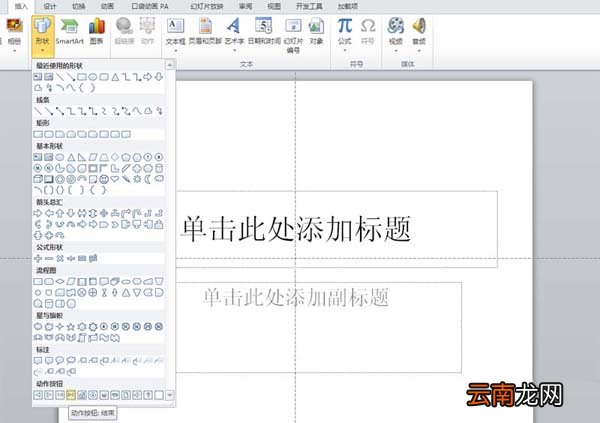The height and width of the screenshot is (423, 600).
Task: Pick the sun basic shape
Action: [x=137, y=179]
